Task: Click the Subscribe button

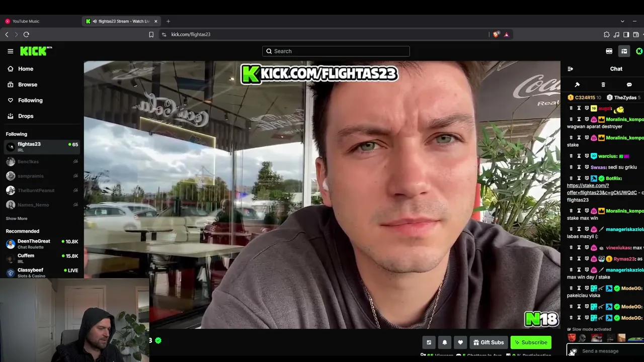Action: (x=531, y=342)
